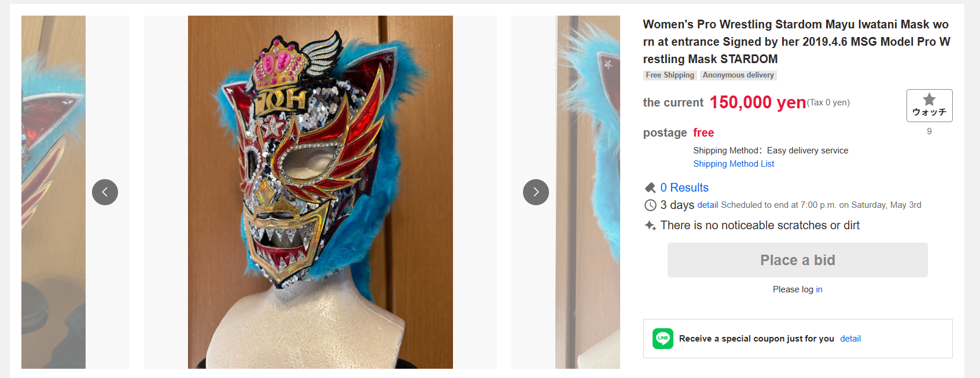The height and width of the screenshot is (378, 980).
Task: Open the 0 Results bid history
Action: tap(684, 188)
